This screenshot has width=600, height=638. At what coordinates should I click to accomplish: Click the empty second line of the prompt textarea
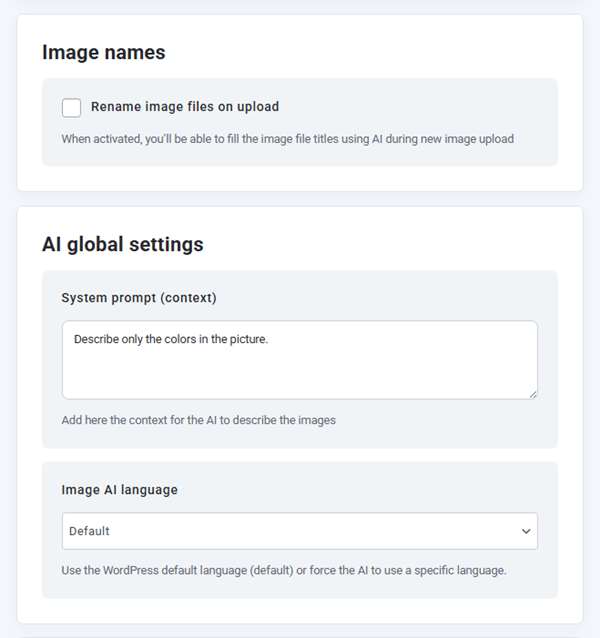click(299, 360)
